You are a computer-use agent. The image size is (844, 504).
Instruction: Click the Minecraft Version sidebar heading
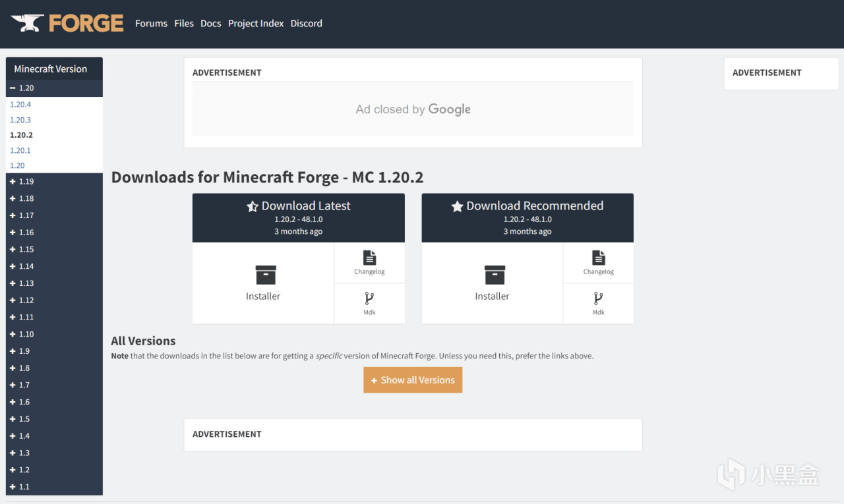click(51, 69)
